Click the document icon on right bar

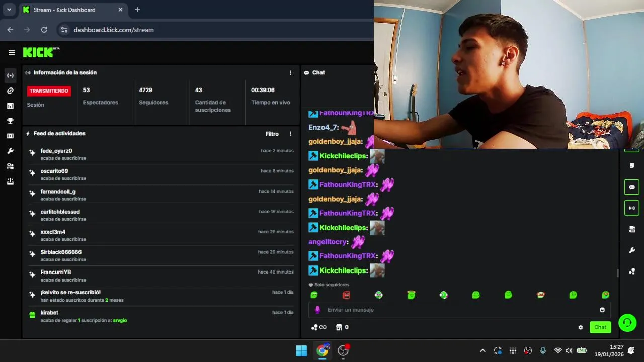632,166
